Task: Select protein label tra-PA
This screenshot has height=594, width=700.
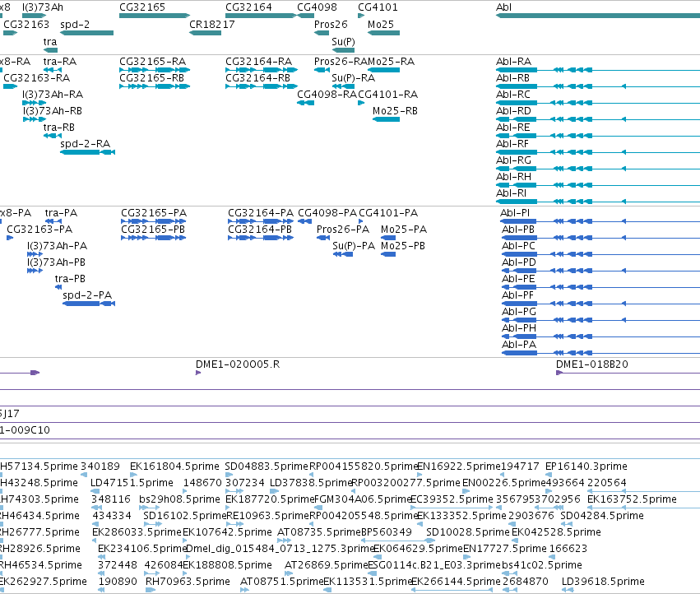Action: [x=61, y=212]
